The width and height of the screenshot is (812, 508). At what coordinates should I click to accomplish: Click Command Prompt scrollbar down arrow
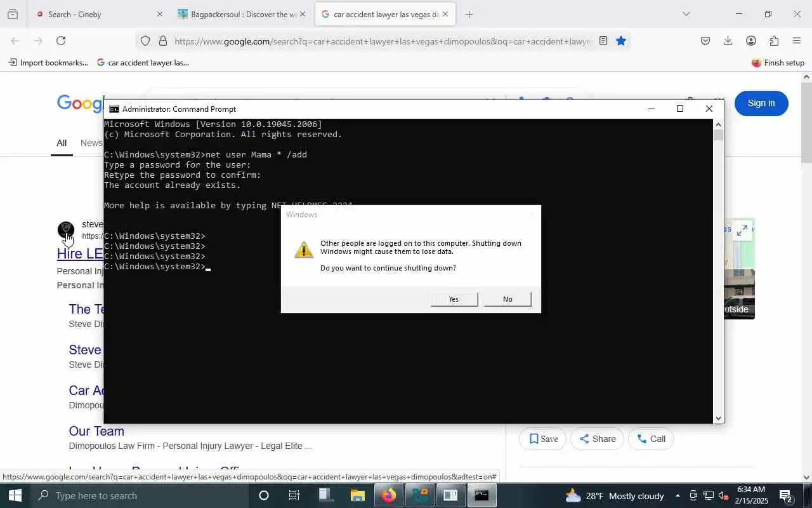click(x=718, y=418)
